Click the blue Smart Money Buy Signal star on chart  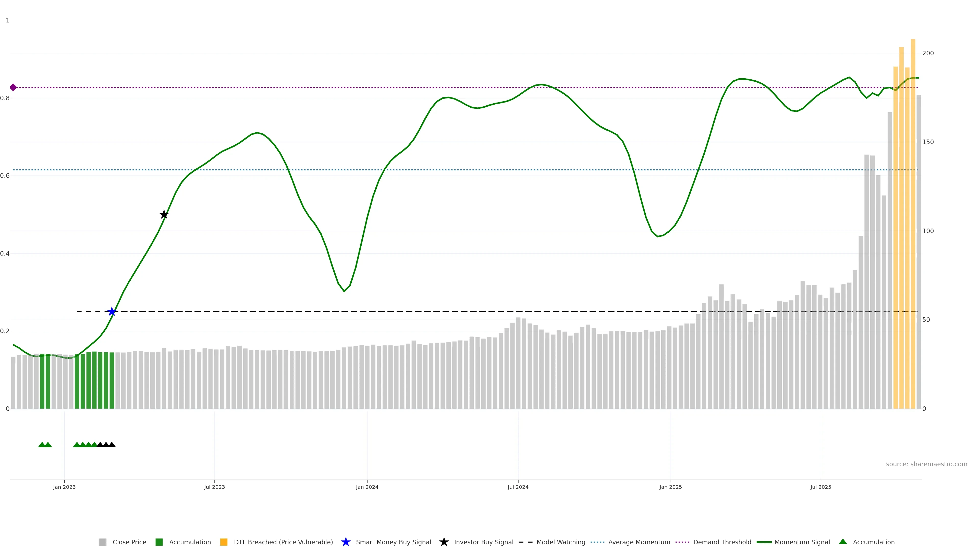(112, 312)
